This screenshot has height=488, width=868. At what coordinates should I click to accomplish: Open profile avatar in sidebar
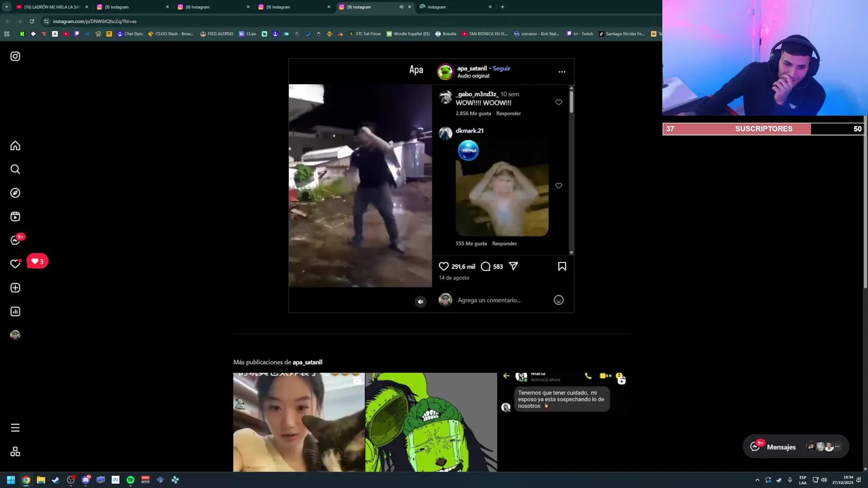coord(15,335)
